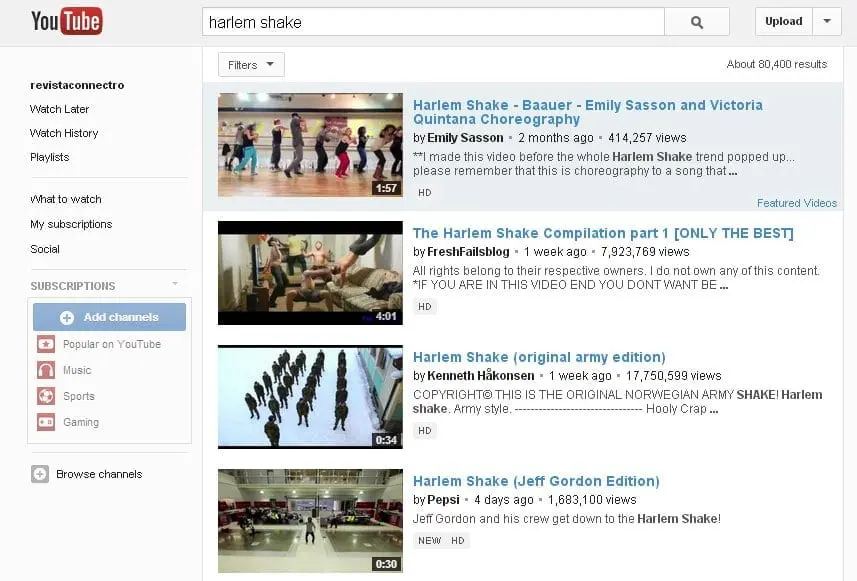Go to What to watch
857x581 pixels.
point(66,199)
